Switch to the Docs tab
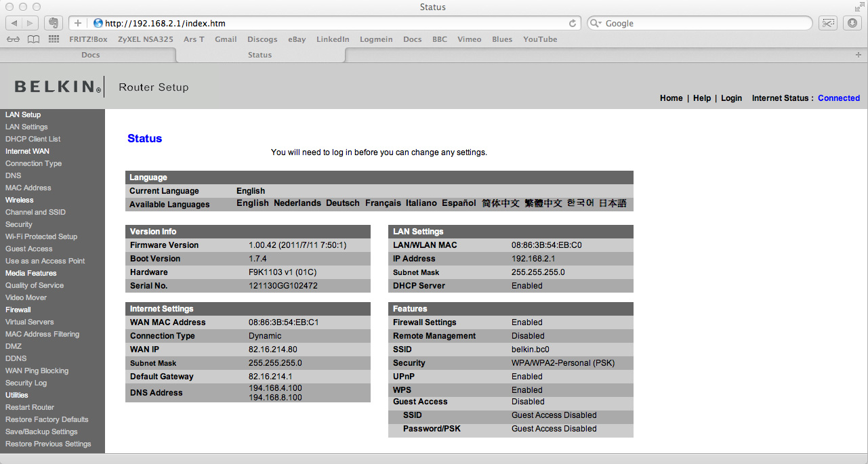The image size is (868, 464). pyautogui.click(x=91, y=55)
